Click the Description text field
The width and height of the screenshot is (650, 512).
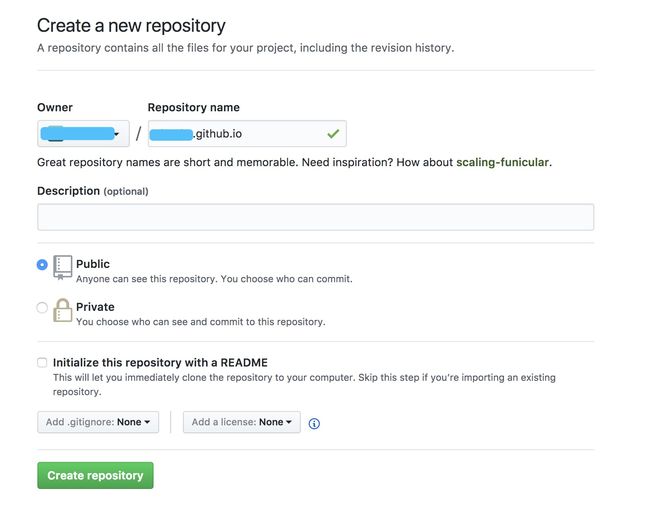point(315,217)
